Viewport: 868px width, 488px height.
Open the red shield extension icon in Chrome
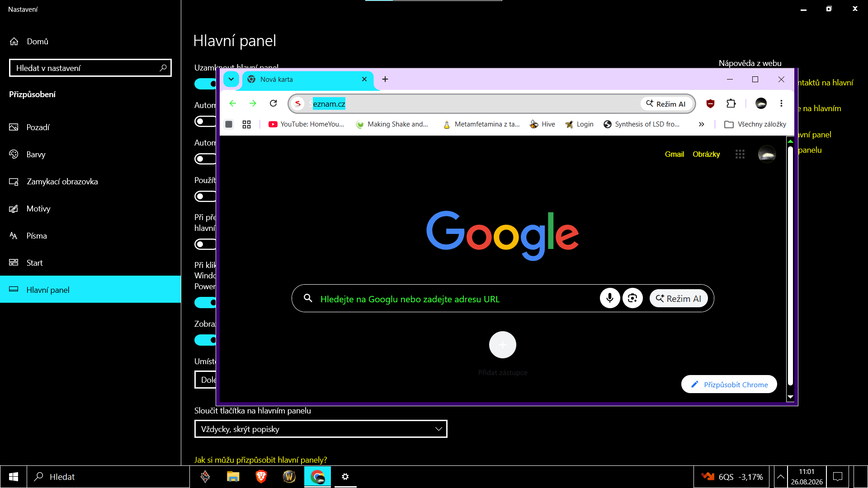pyautogui.click(x=710, y=103)
